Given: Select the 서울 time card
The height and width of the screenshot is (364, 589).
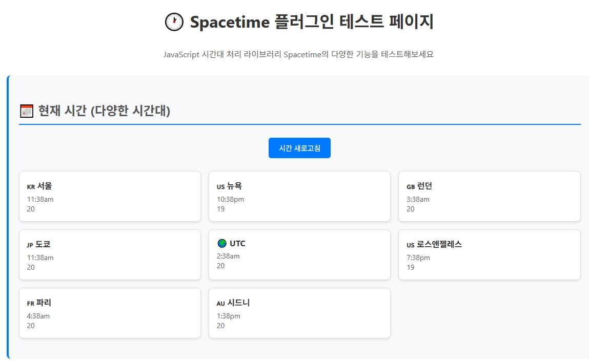Looking at the screenshot, I should [x=110, y=196].
